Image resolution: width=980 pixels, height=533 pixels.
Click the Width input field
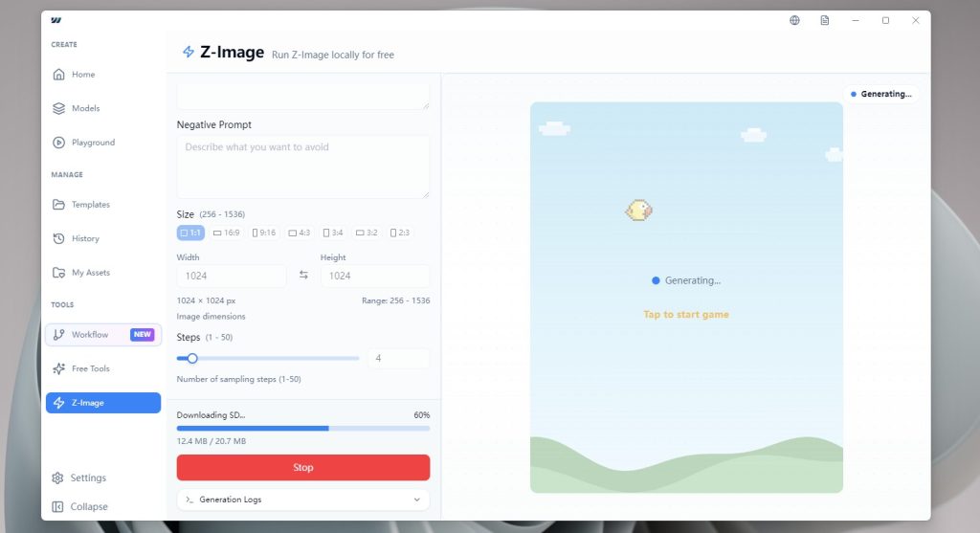point(232,276)
